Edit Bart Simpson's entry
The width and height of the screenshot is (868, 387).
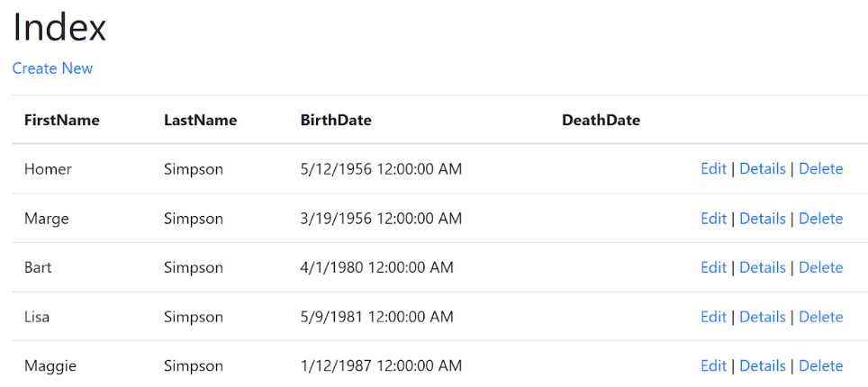pos(713,267)
